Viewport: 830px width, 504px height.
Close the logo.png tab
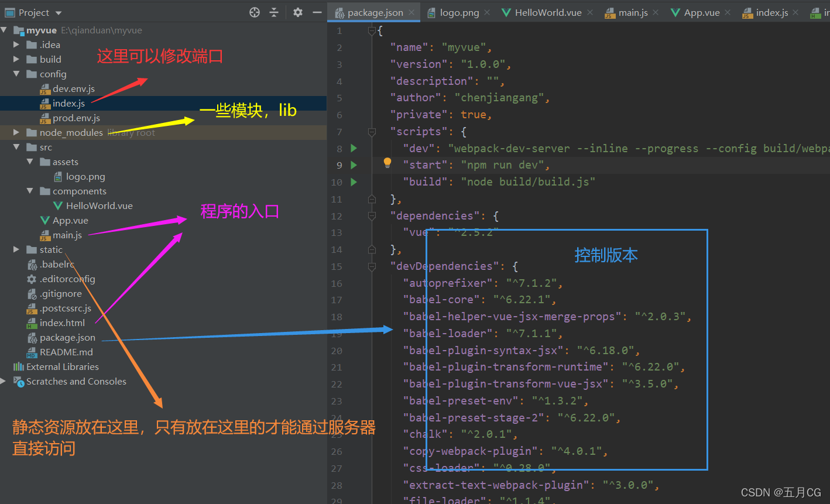point(487,12)
